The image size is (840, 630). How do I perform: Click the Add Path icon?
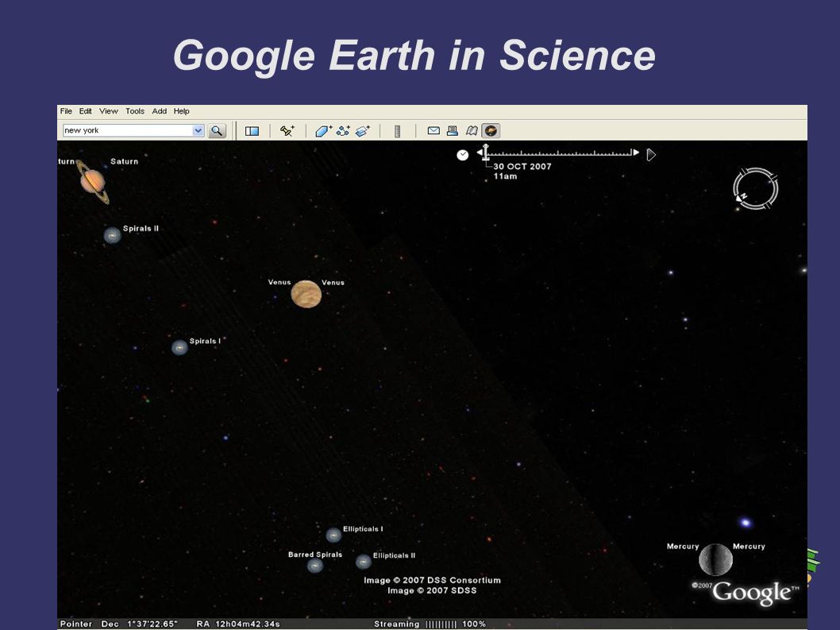pyautogui.click(x=343, y=130)
